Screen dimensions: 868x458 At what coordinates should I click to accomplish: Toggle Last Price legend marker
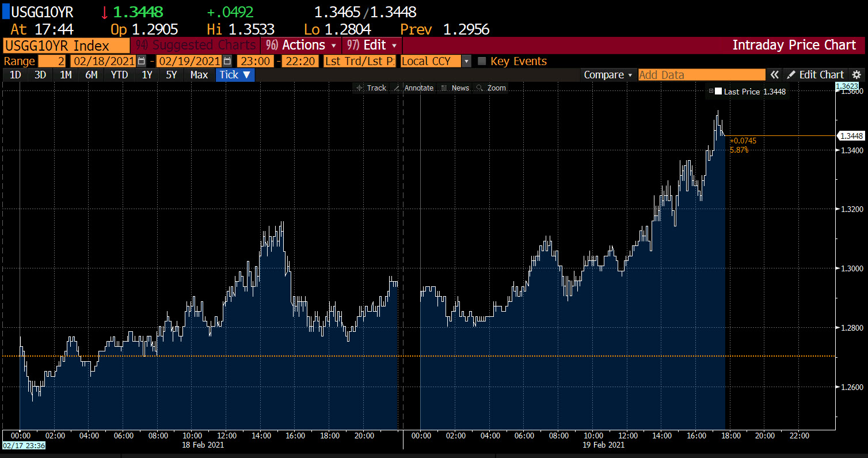(711, 91)
